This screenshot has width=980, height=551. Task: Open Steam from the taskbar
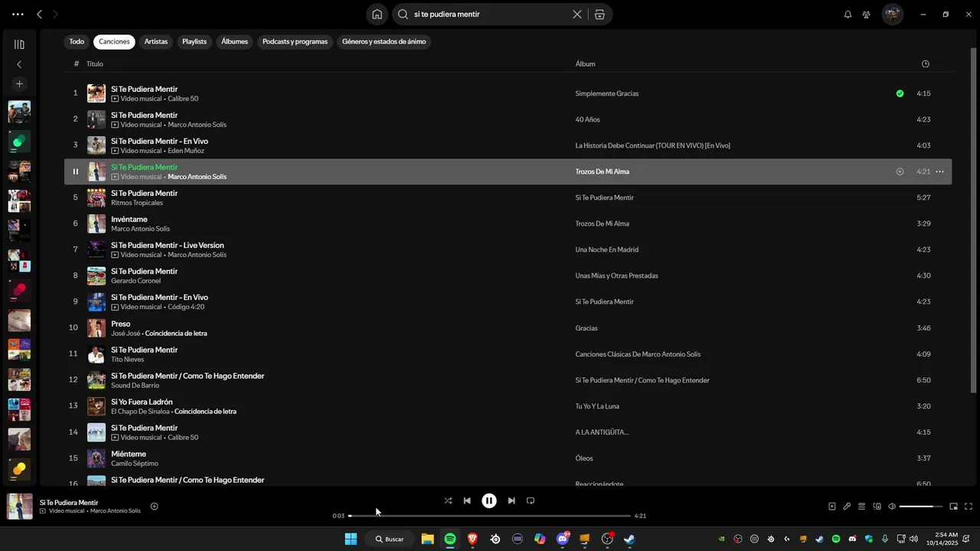tap(629, 539)
